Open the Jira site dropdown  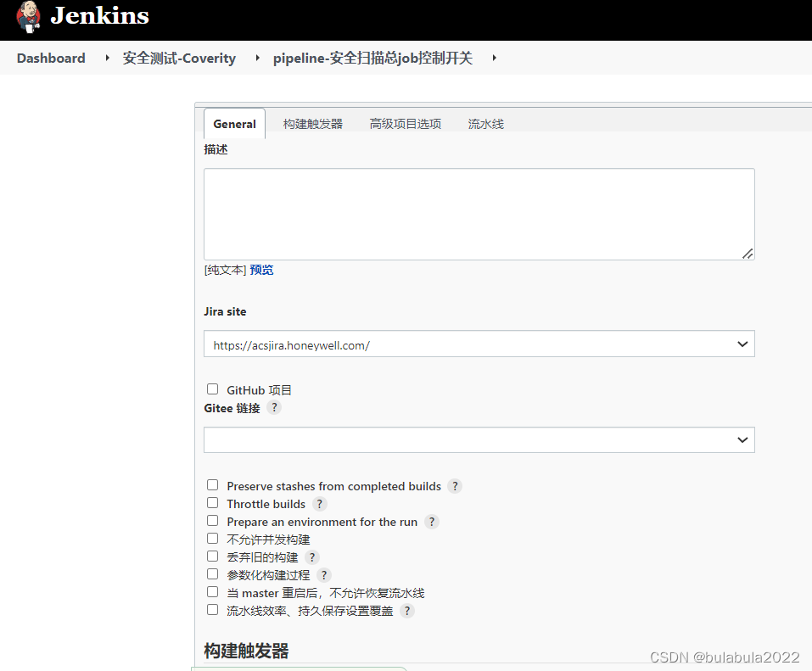coord(479,344)
